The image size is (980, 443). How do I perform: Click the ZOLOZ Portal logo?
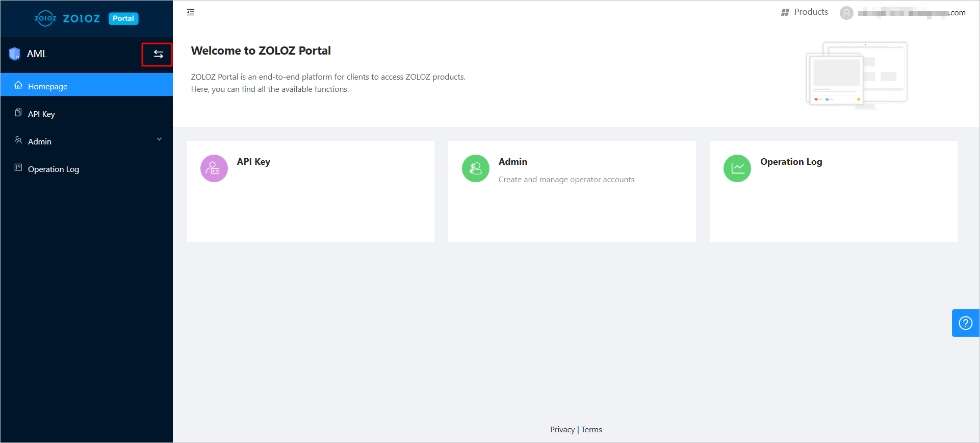coord(86,18)
